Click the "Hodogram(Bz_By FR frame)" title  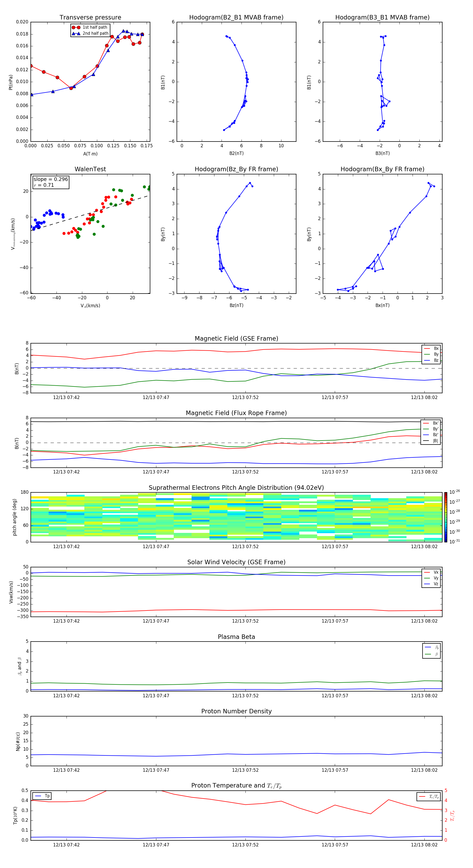click(236, 169)
